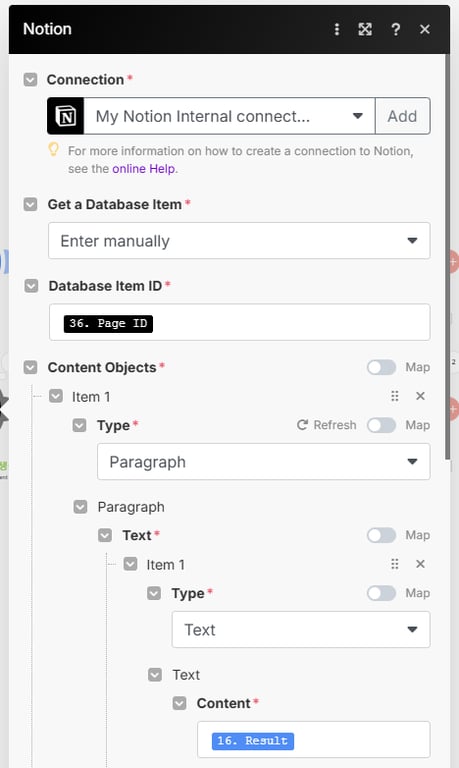Screen dimensions: 459x768
Task: Open the online Help link
Action: 144,169
